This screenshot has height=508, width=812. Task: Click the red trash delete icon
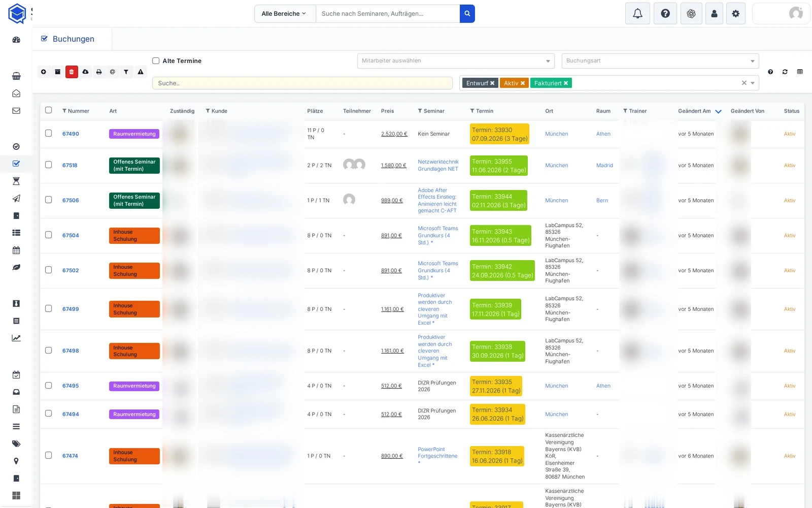click(72, 72)
